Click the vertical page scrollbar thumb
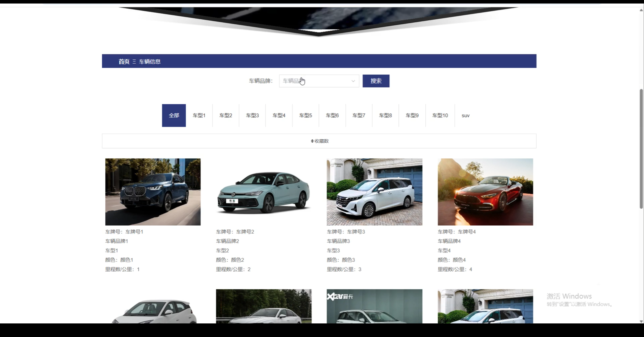Screen dimensions: 644x337 click(641, 148)
